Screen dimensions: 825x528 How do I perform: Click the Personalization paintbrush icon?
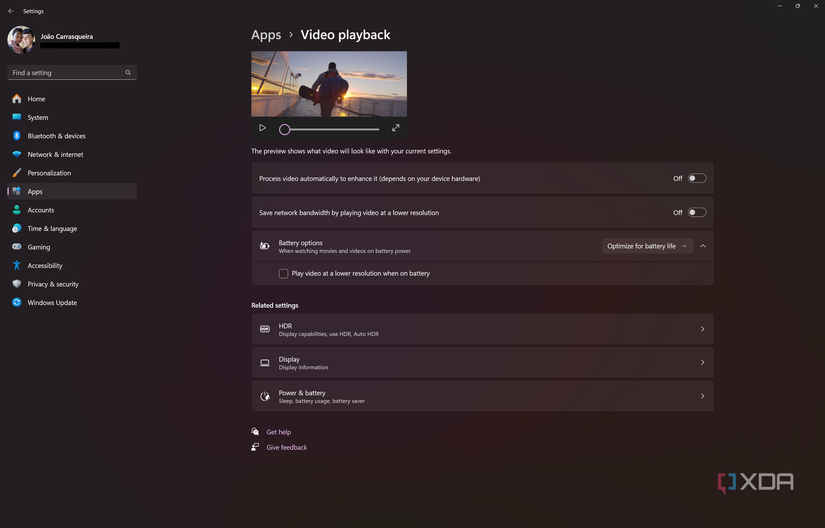point(17,172)
